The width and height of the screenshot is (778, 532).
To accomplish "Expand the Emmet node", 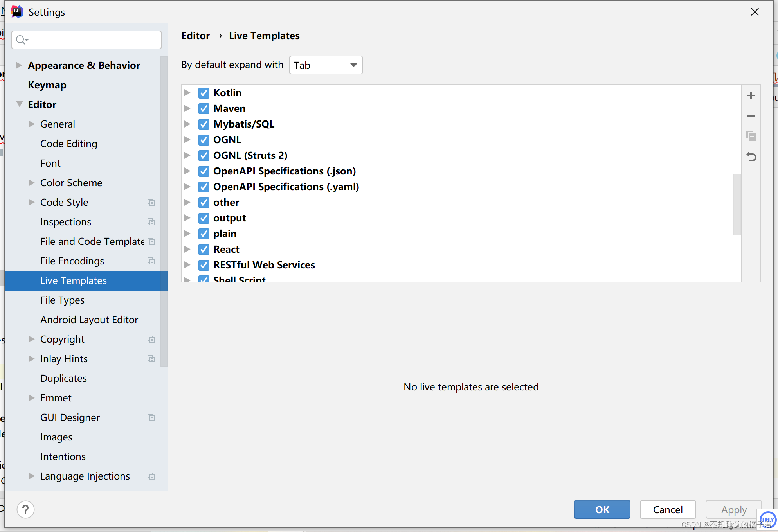I will click(31, 398).
